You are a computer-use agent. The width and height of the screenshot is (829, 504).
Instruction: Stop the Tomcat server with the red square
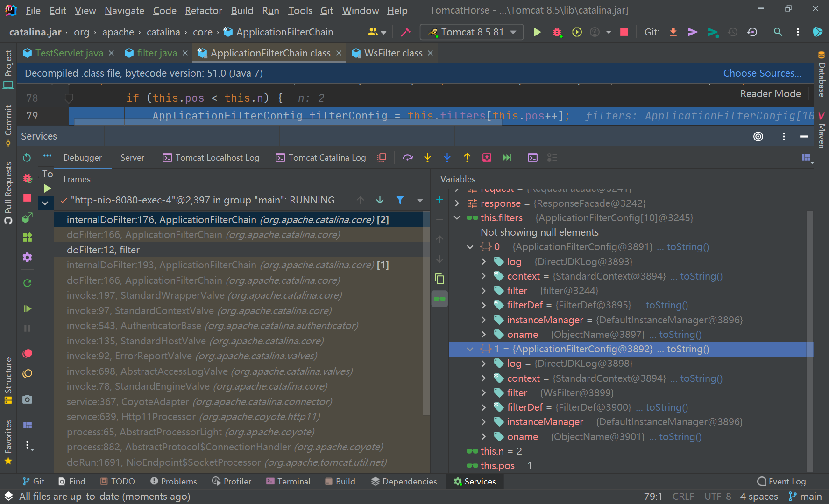[x=624, y=32]
